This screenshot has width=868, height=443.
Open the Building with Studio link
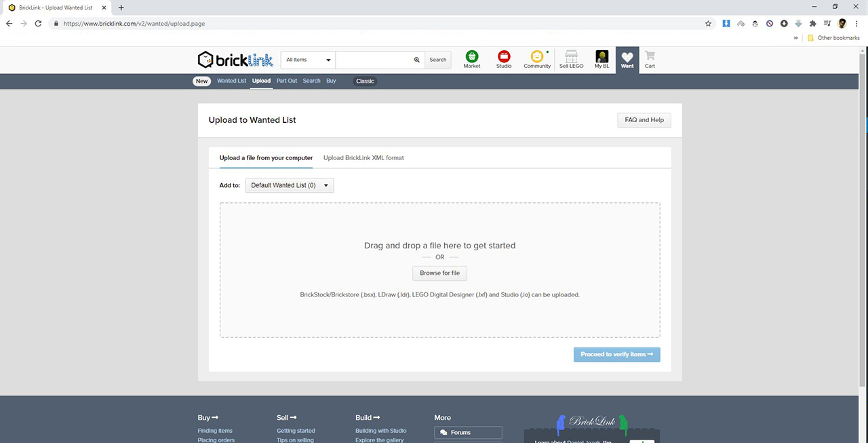point(381,431)
